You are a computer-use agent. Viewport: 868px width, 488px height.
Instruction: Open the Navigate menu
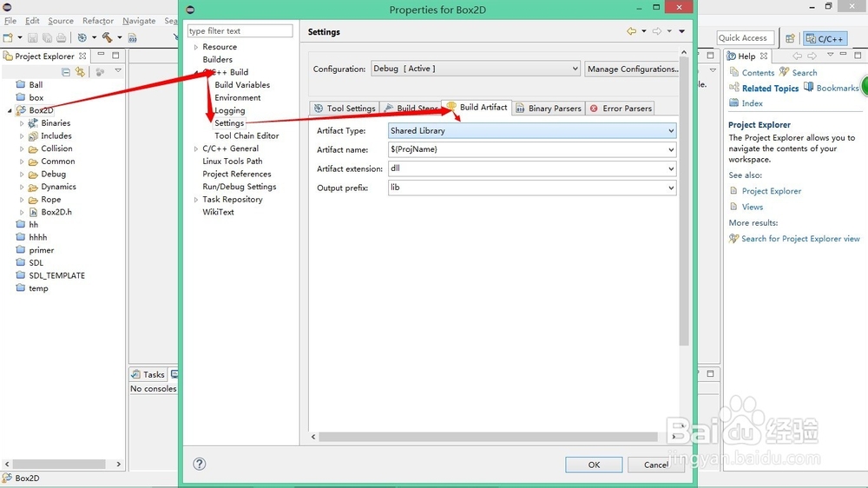(139, 21)
